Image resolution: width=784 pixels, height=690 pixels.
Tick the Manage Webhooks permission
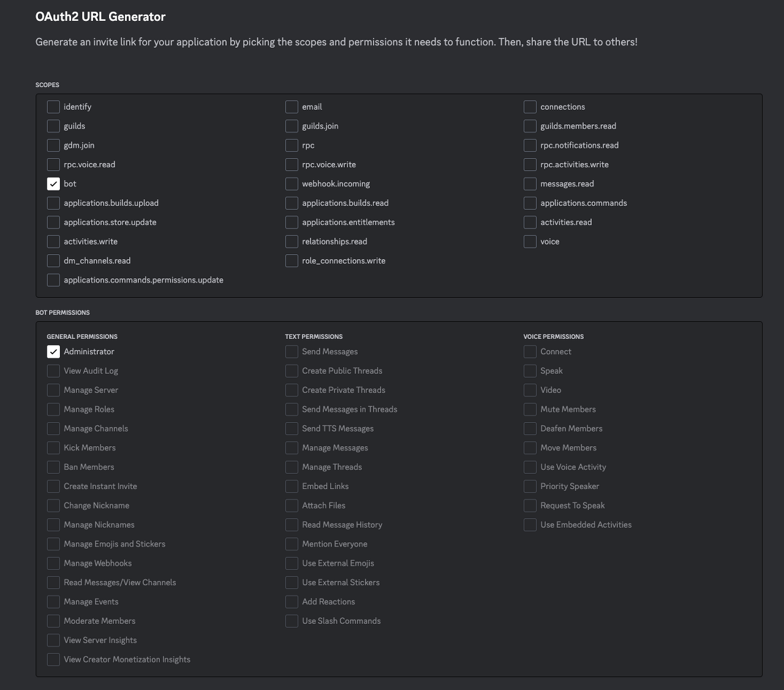[53, 563]
